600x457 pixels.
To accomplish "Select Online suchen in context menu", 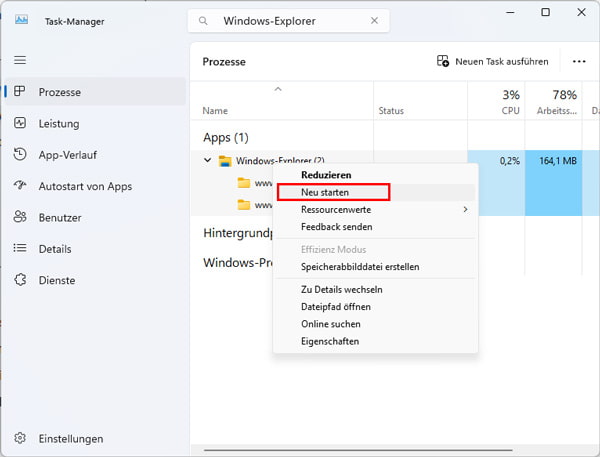I will click(x=375, y=324).
